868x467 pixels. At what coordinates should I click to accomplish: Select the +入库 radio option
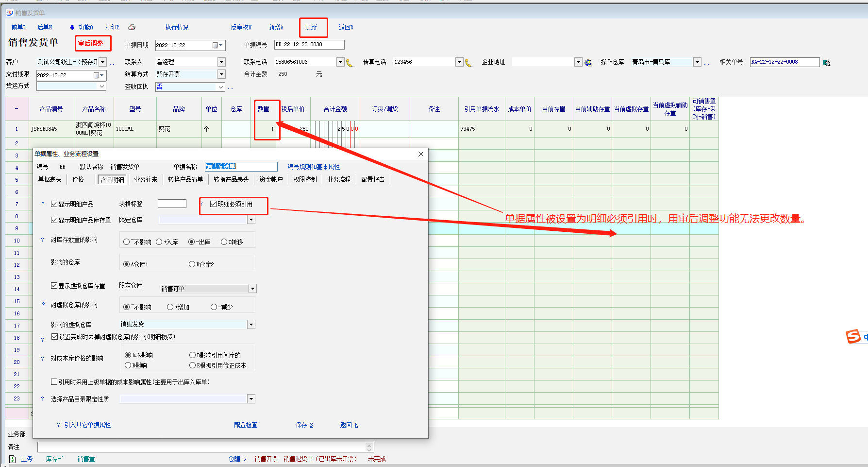(159, 242)
